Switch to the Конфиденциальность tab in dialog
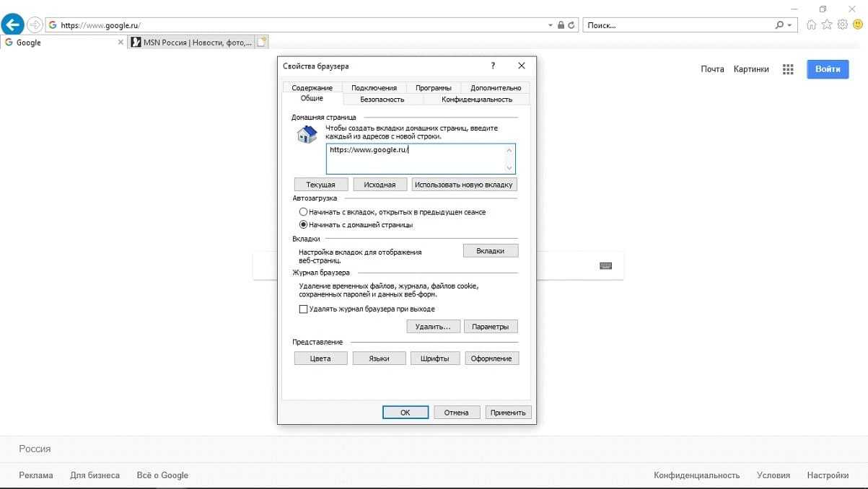Image resolution: width=868 pixels, height=489 pixels. [x=477, y=100]
